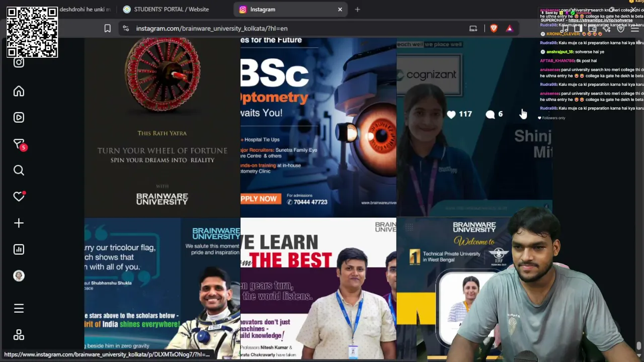Open the We Learn The Best post

click(318, 288)
